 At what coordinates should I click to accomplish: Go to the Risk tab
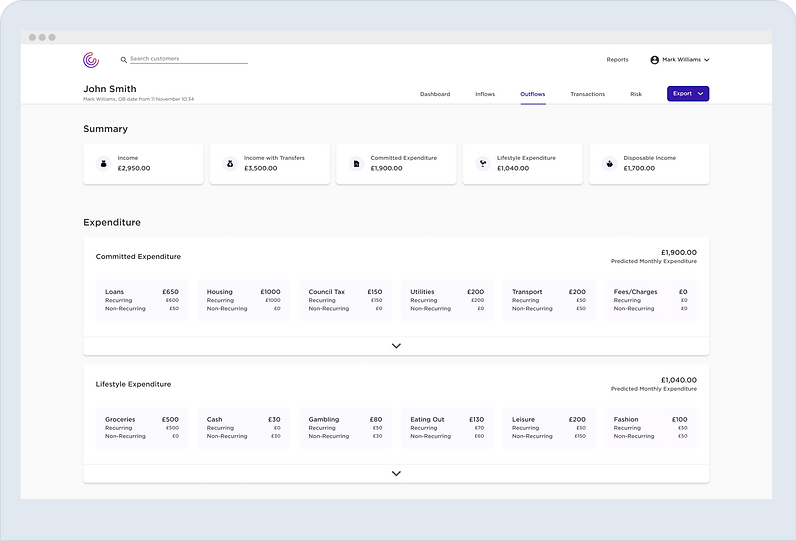click(636, 94)
